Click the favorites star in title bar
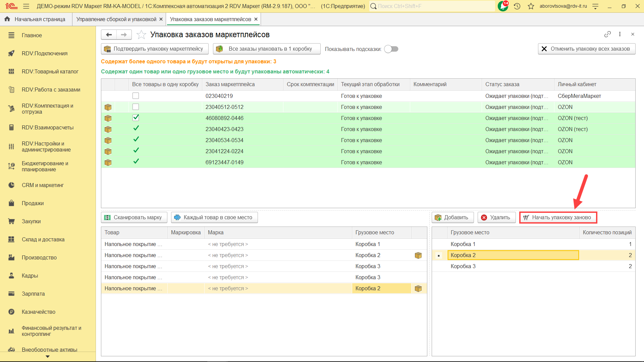644x362 pixels. pos(531,6)
